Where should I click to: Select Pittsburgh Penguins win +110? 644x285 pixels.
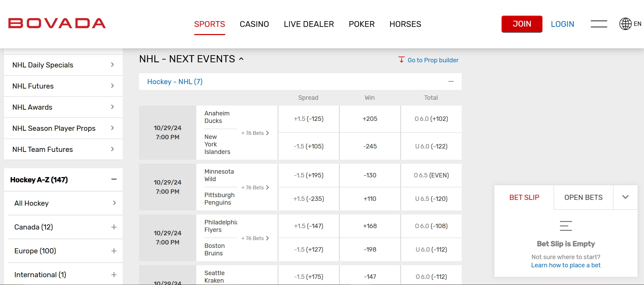click(370, 199)
